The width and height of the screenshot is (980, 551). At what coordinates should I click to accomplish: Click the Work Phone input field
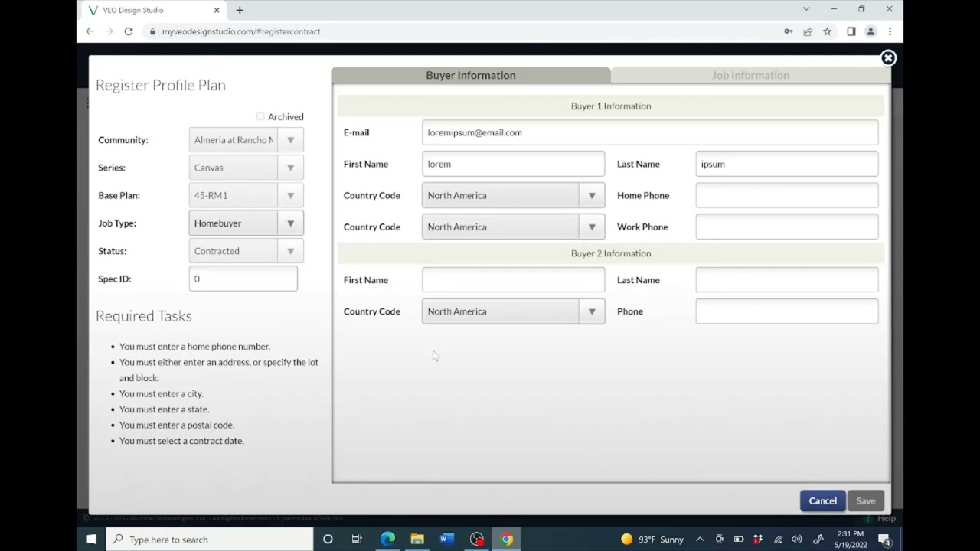(x=787, y=227)
